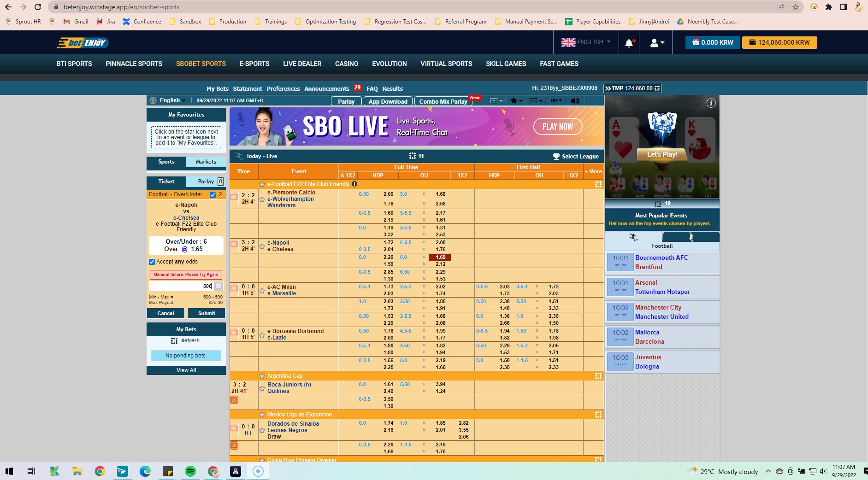The height and width of the screenshot is (480, 868).
Task: Click the globe icon beside English
Action: coord(153,100)
